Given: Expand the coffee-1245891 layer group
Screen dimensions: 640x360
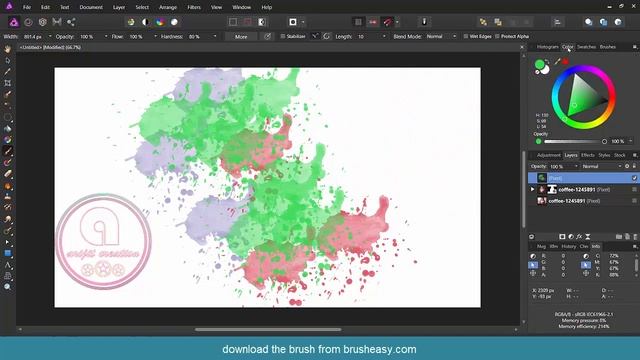Looking at the screenshot, I should 532,189.
